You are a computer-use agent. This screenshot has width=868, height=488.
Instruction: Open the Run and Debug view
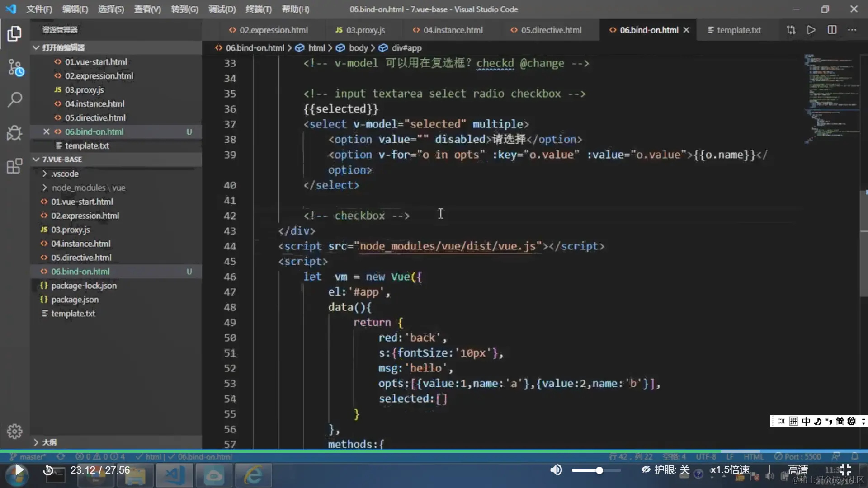[14, 133]
